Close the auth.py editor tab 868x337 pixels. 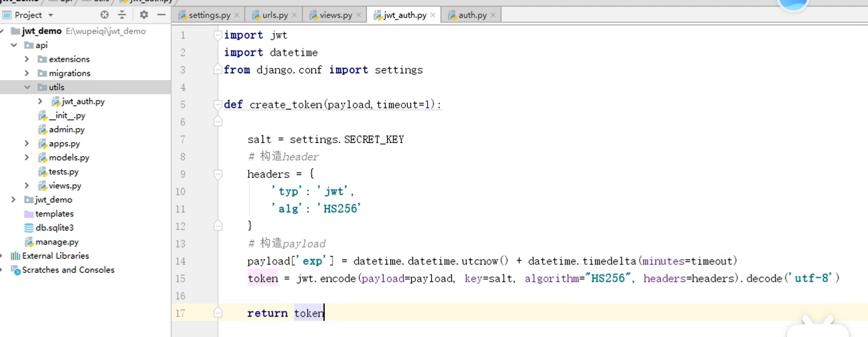click(493, 15)
